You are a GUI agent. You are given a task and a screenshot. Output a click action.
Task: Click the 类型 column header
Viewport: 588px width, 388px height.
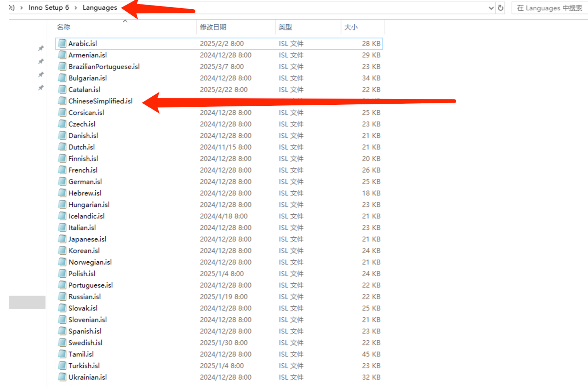[285, 27]
